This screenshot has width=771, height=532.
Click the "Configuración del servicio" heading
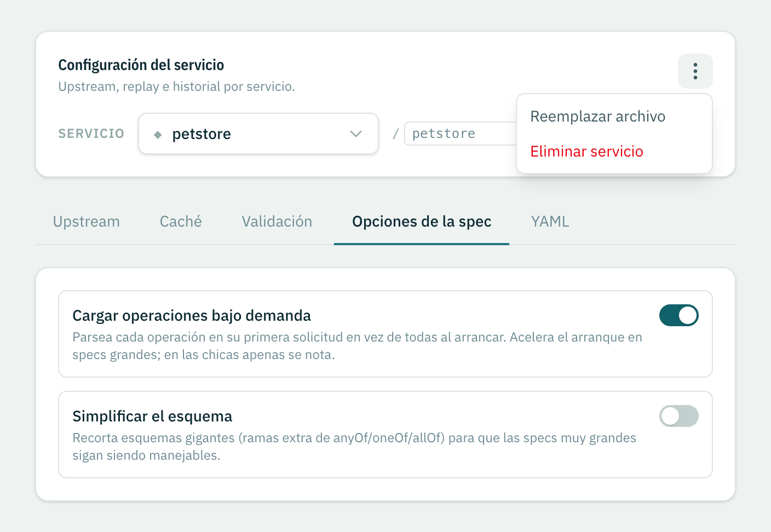pos(141,65)
